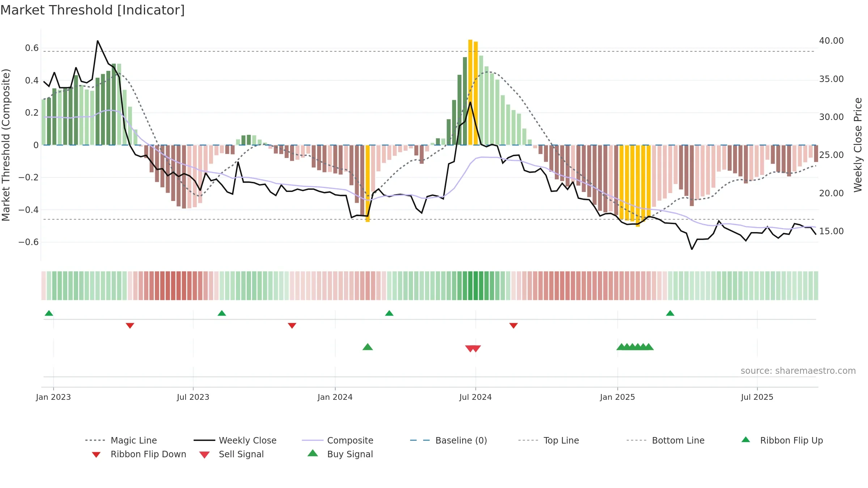Click the Ribbon Flip Up marker near March 2025

tap(670, 313)
